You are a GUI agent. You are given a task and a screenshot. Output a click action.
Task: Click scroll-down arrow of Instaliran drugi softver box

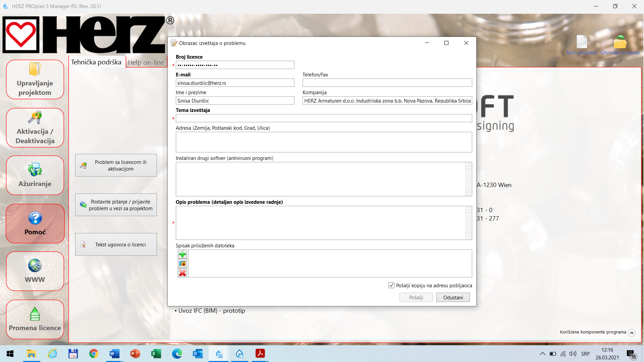click(468, 192)
